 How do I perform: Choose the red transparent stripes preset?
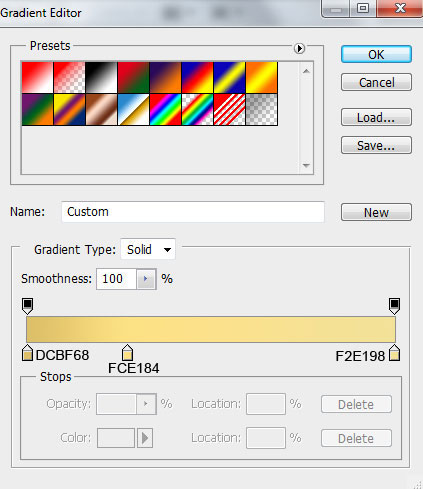(230, 109)
